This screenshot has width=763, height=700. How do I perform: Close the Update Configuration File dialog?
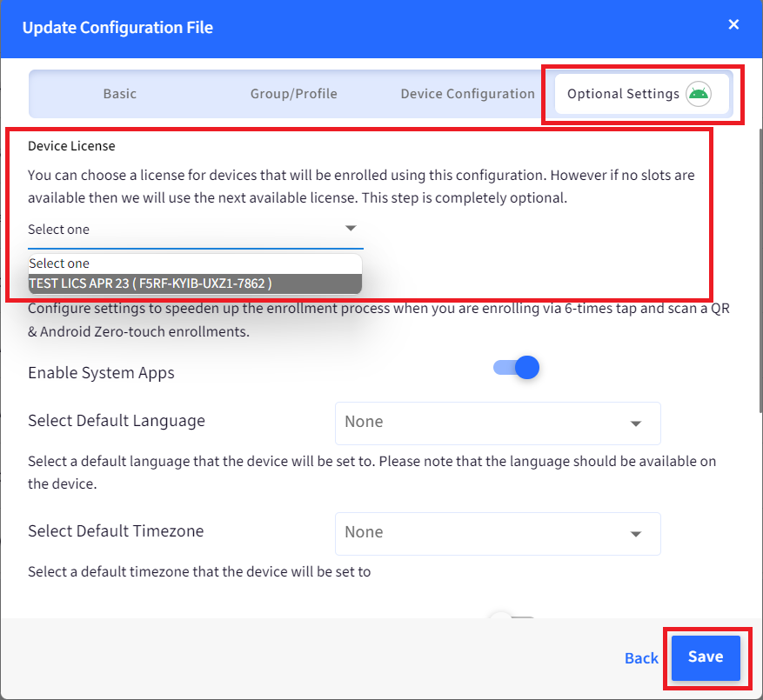(x=733, y=24)
